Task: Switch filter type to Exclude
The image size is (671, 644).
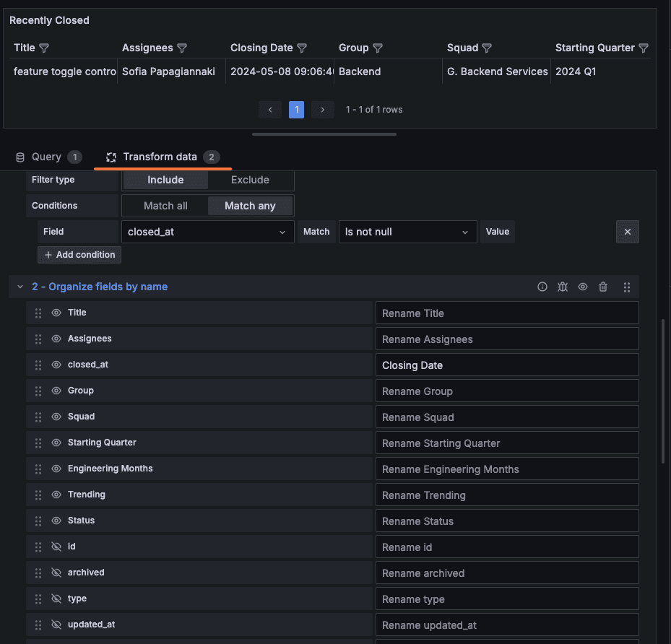Action: coord(251,179)
